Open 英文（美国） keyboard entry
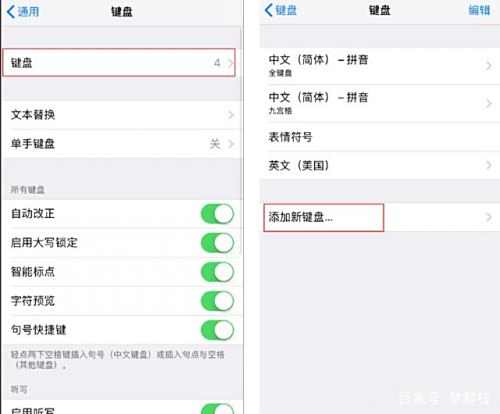Viewport: 500px width, 414px height. 380,165
